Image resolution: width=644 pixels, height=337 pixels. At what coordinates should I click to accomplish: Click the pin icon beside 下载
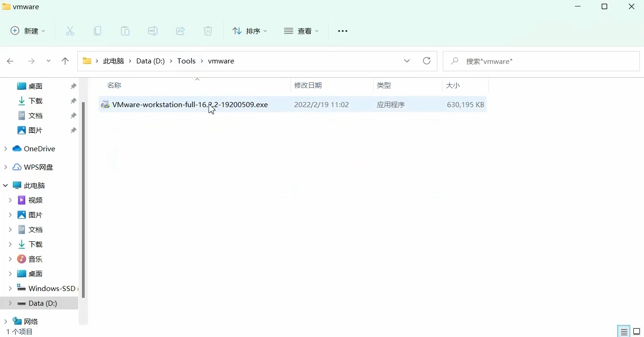pos(73,101)
